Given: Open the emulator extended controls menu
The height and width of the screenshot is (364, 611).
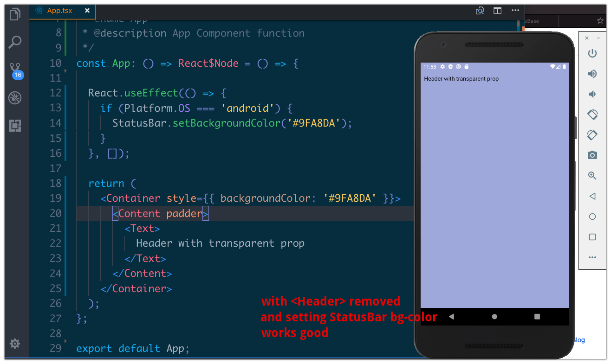Looking at the screenshot, I should 592,257.
